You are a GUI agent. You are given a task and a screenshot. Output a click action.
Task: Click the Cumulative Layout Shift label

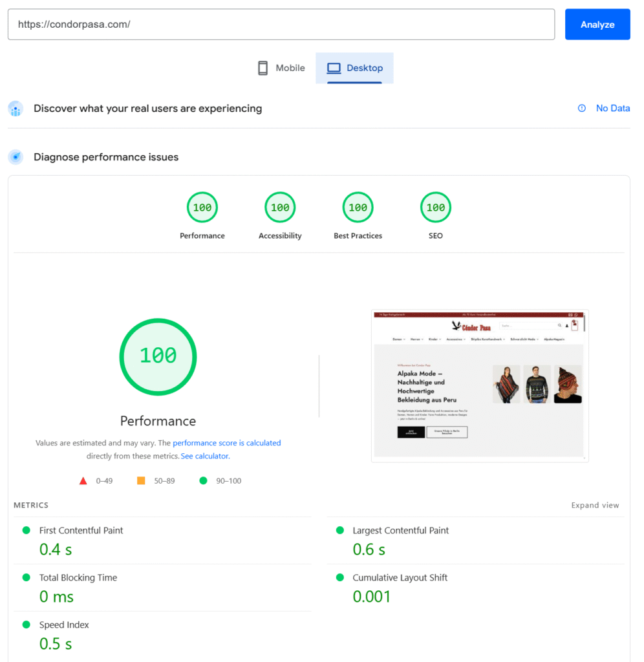[400, 577]
